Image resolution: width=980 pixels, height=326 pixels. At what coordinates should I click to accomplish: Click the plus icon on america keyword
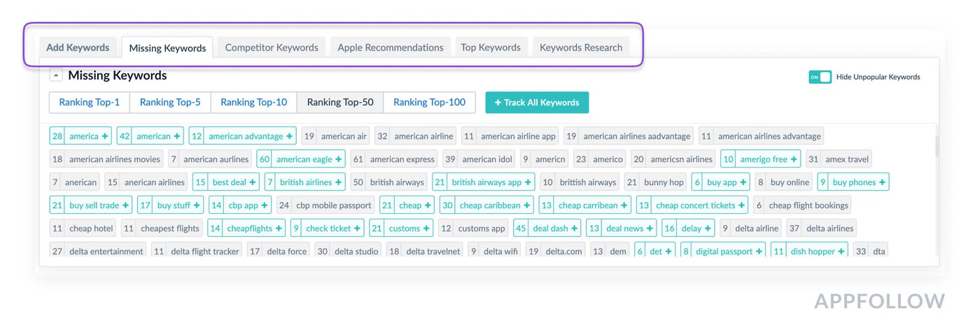(x=105, y=136)
